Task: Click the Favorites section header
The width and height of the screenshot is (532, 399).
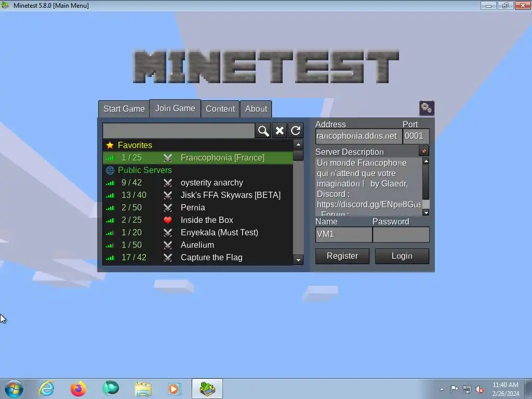Action: (x=198, y=145)
